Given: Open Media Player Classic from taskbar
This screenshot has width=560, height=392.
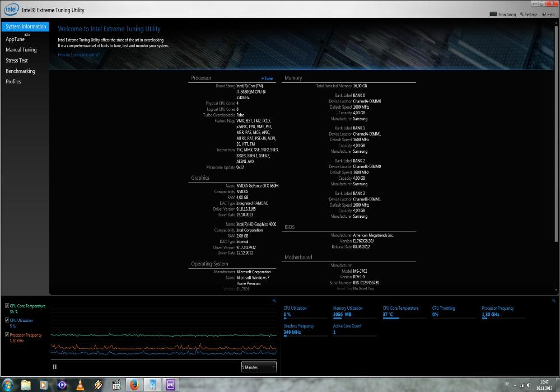Looking at the screenshot, I should click(x=116, y=385).
